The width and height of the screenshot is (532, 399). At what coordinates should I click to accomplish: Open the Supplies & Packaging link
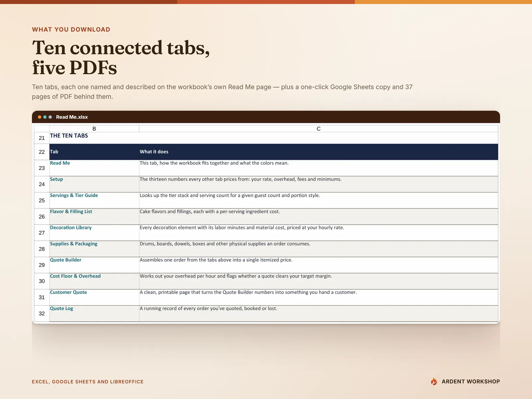click(73, 244)
